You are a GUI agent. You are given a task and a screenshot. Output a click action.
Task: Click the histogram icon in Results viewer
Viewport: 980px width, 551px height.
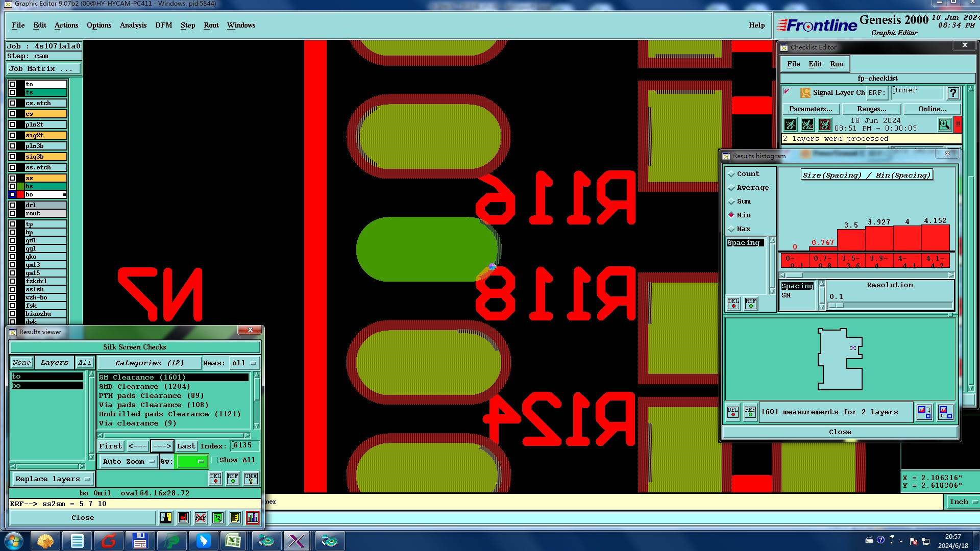coord(253,518)
